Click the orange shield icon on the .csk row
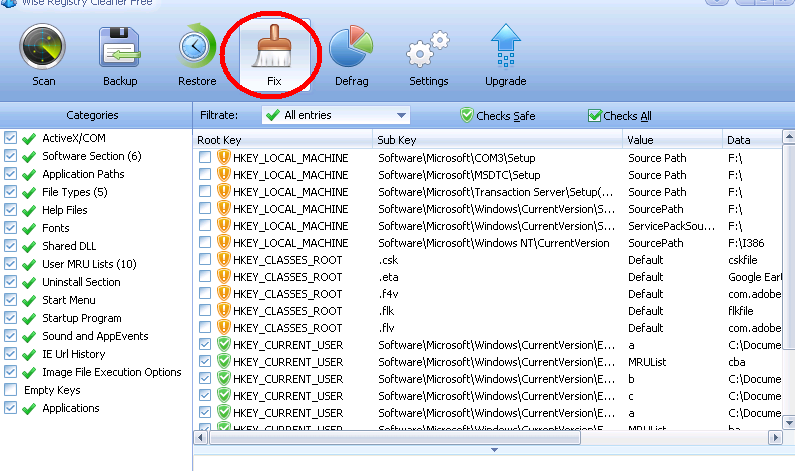The image size is (795, 471). pyautogui.click(x=224, y=259)
